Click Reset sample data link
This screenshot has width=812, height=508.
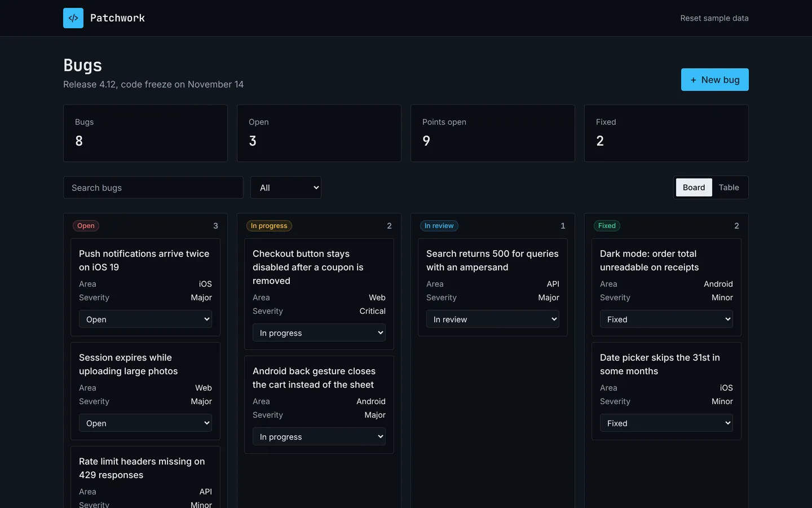click(x=714, y=18)
